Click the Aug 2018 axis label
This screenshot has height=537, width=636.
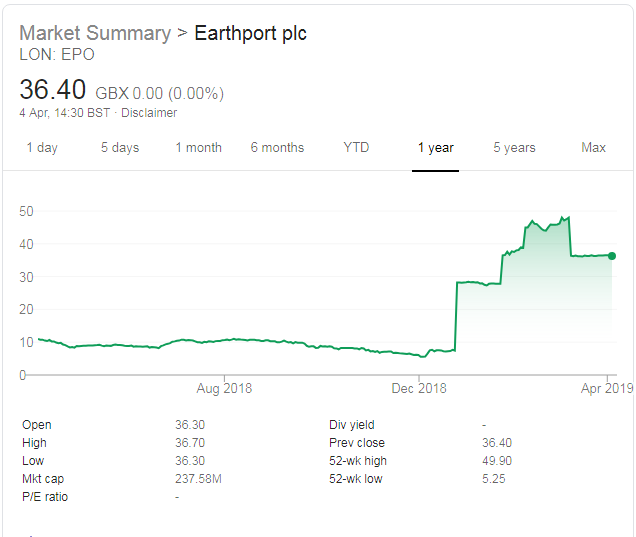coord(224,388)
